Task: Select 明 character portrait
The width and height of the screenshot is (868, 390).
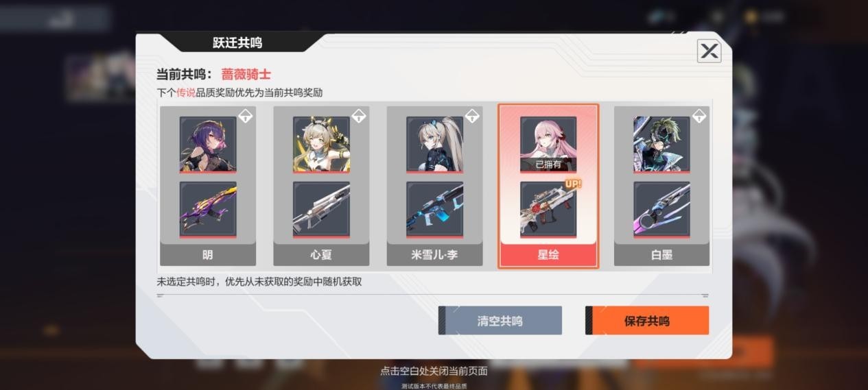Action: click(208, 144)
